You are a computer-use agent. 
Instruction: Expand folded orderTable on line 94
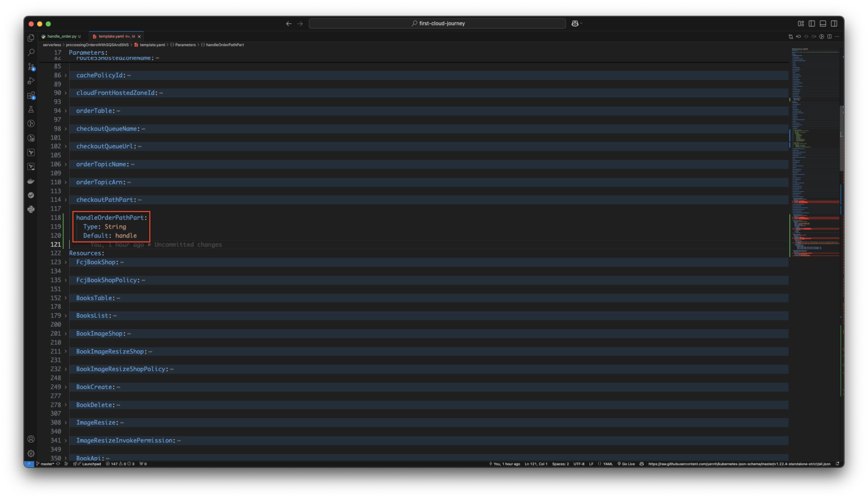pos(66,111)
